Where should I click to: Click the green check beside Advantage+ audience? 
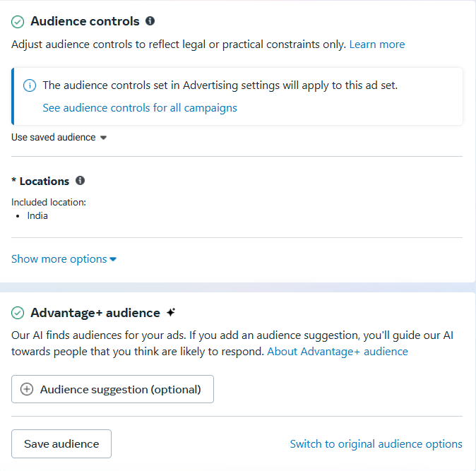pos(18,313)
